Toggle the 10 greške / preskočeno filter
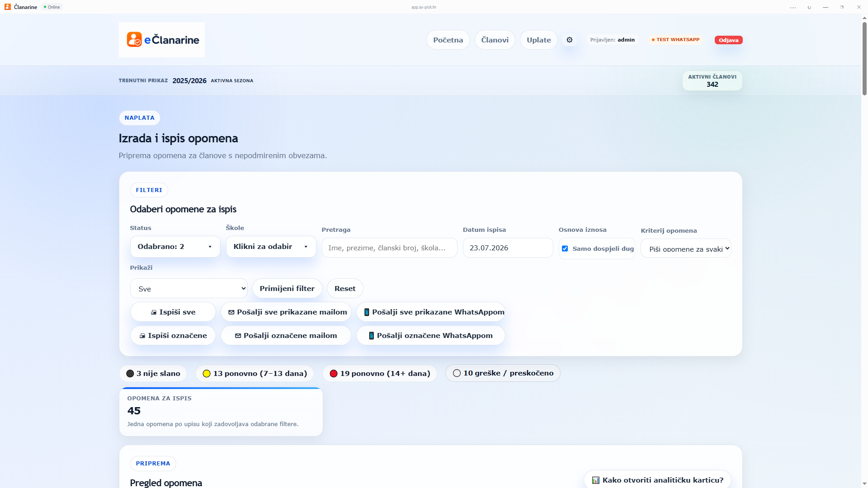The image size is (868, 488). click(503, 373)
